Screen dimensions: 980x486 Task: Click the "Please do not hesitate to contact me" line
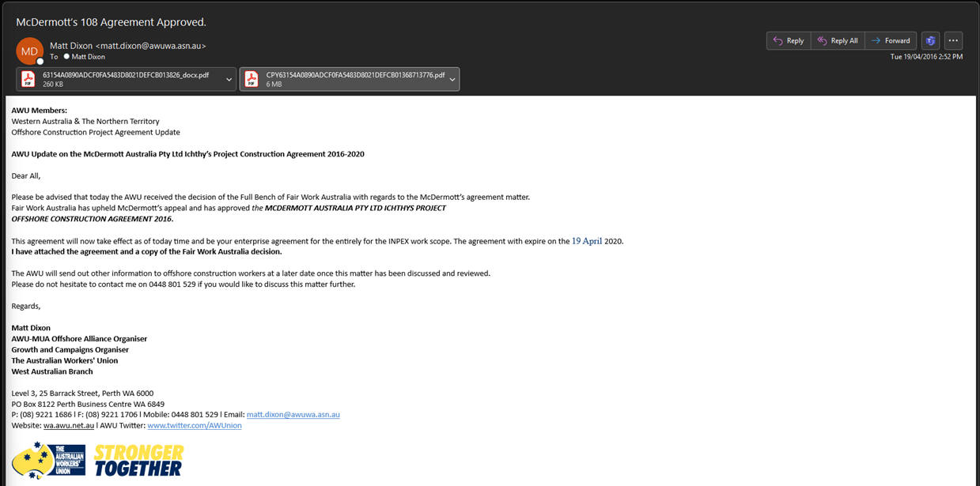pyautogui.click(x=184, y=284)
